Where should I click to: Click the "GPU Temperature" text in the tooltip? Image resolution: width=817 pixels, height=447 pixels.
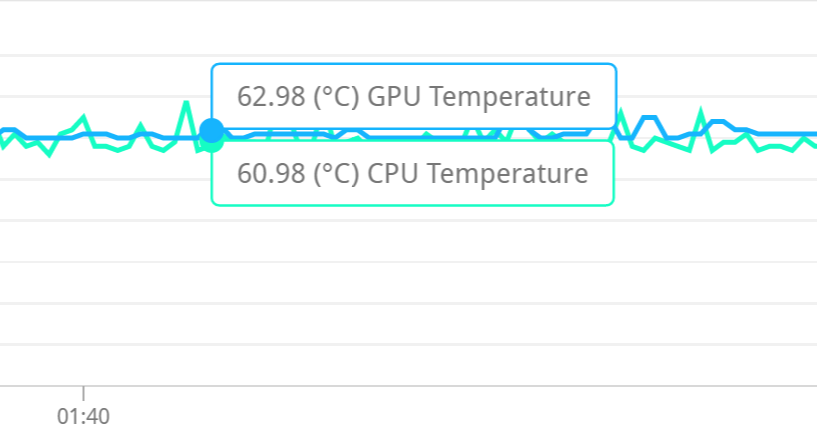coord(479,97)
